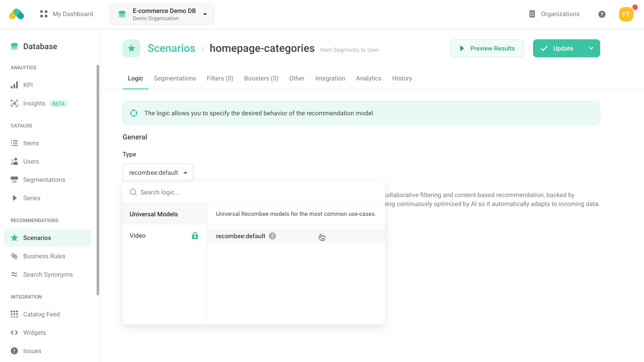Click the question mark beside recombee:default
This screenshot has width=644, height=362.
272,236
